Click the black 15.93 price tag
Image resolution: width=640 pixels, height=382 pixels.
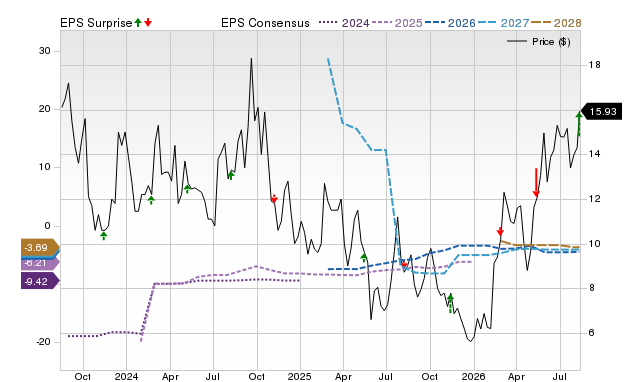(x=601, y=111)
